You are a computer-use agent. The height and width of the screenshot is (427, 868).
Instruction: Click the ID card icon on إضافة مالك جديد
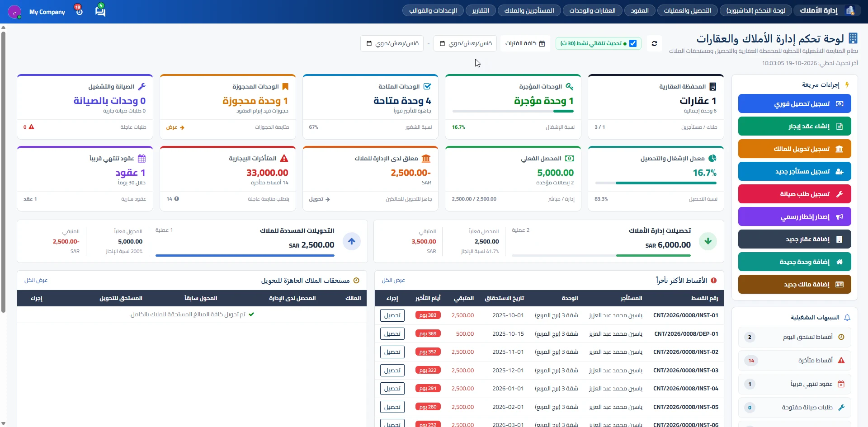(840, 284)
